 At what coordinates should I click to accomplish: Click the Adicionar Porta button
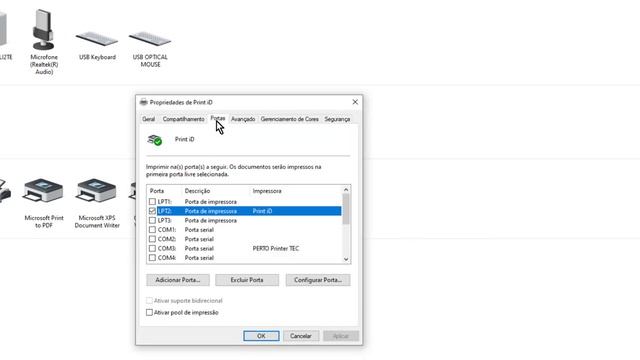pos(178,280)
